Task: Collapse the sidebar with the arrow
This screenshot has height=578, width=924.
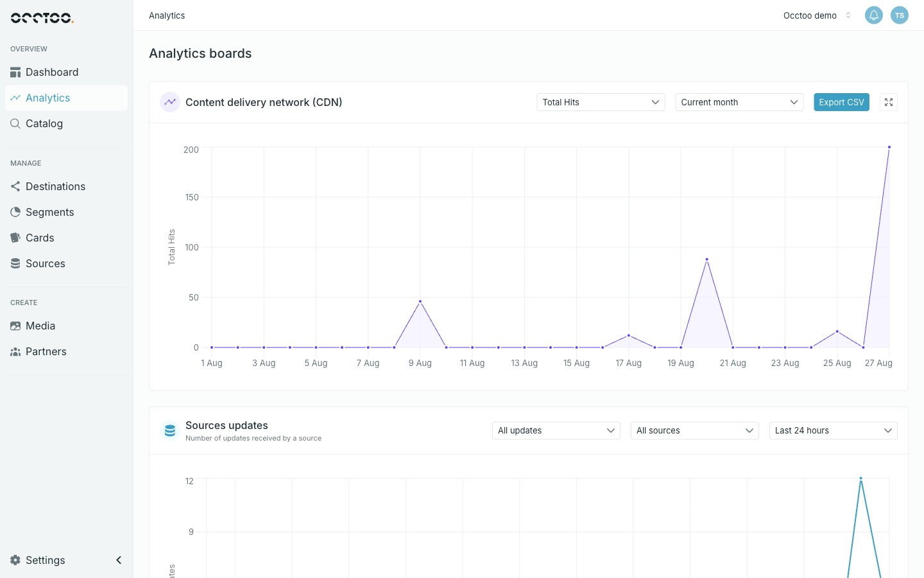Action: tap(119, 560)
